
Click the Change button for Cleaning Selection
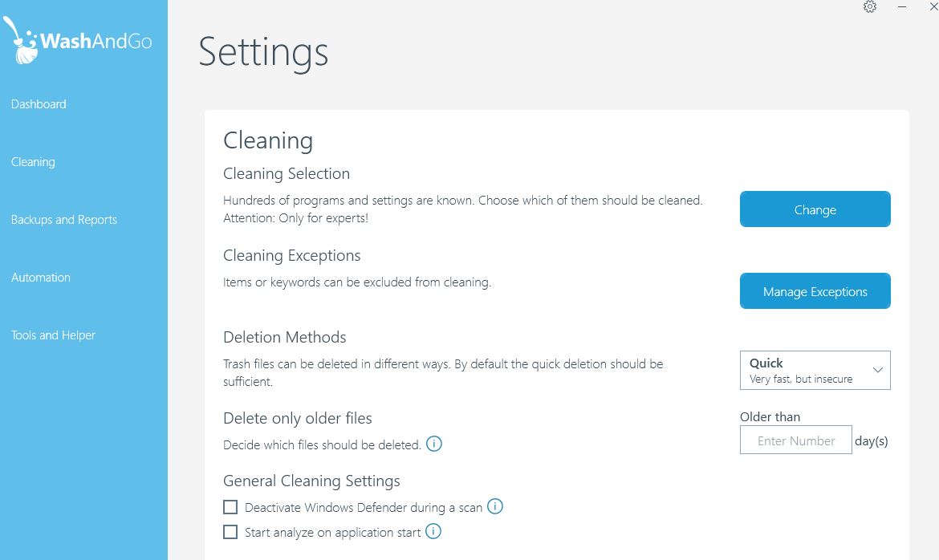(815, 209)
